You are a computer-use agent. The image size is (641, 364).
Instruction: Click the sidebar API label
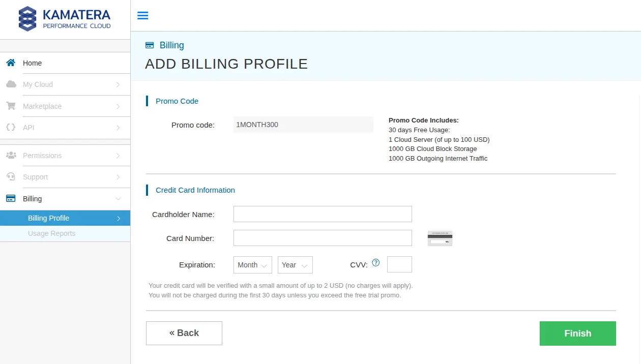(x=28, y=128)
